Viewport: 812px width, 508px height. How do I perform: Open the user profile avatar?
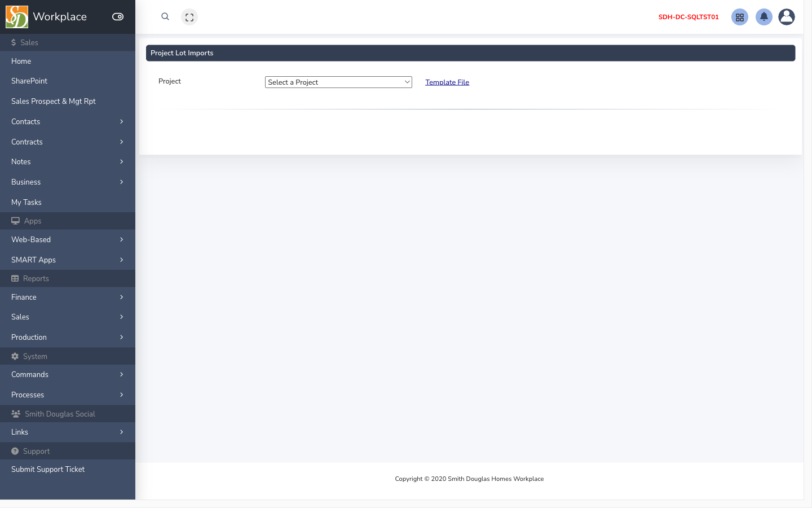coord(787,17)
